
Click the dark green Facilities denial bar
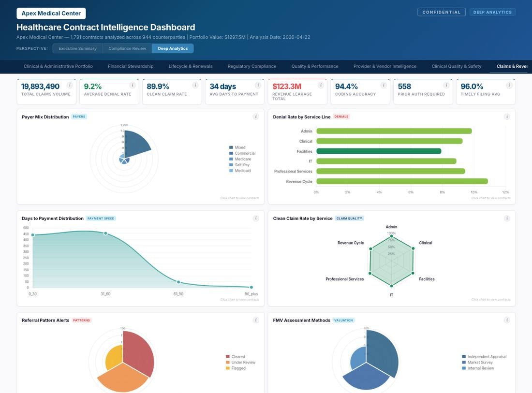tap(379, 151)
